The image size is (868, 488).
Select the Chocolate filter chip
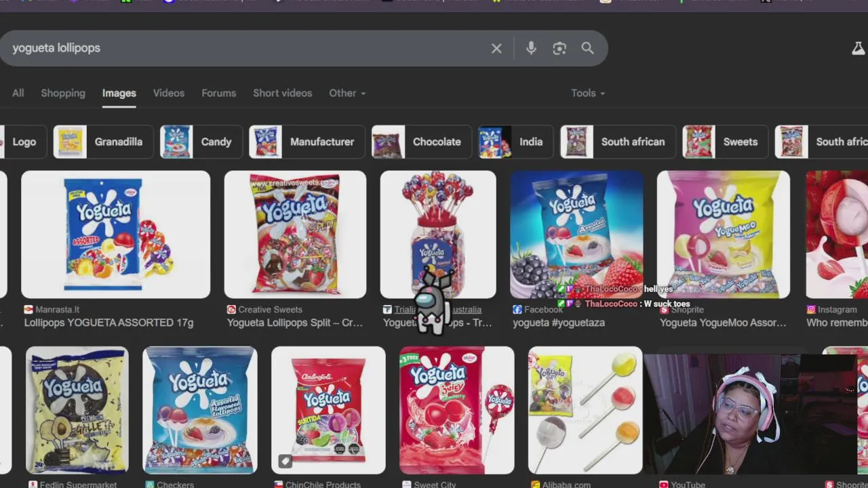coord(422,142)
